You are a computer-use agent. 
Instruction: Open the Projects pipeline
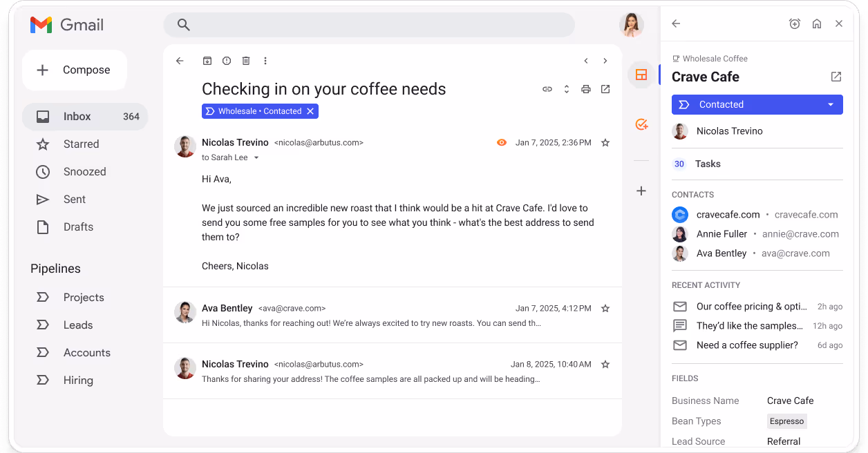[84, 298]
